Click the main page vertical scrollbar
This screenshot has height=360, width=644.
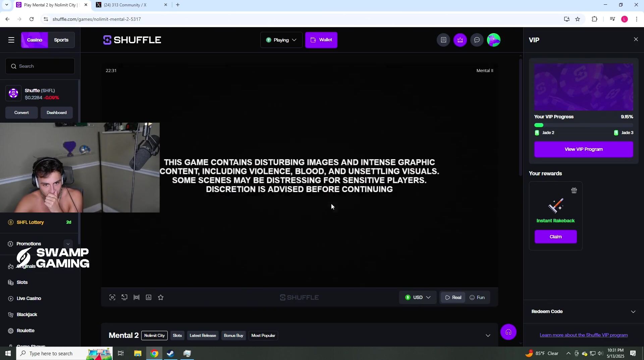[521, 117]
